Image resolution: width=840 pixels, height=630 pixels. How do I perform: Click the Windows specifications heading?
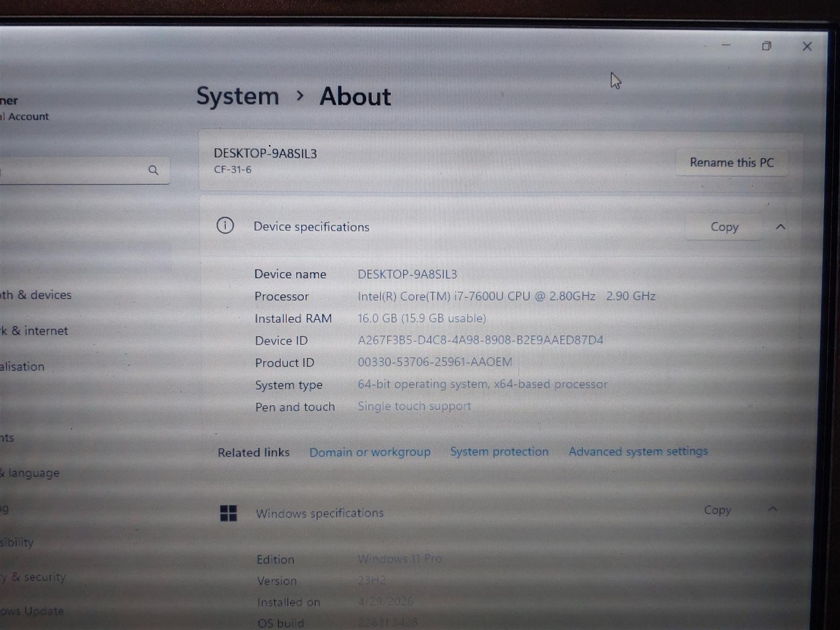click(320, 513)
